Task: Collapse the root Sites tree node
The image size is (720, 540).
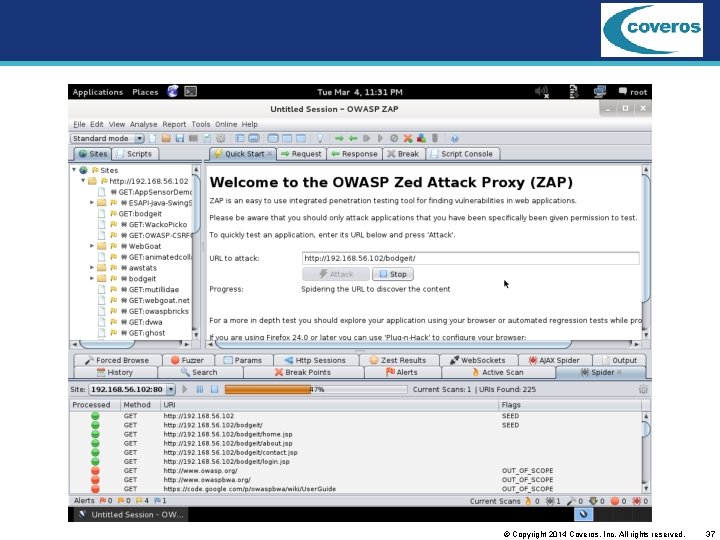Action: [x=74, y=170]
